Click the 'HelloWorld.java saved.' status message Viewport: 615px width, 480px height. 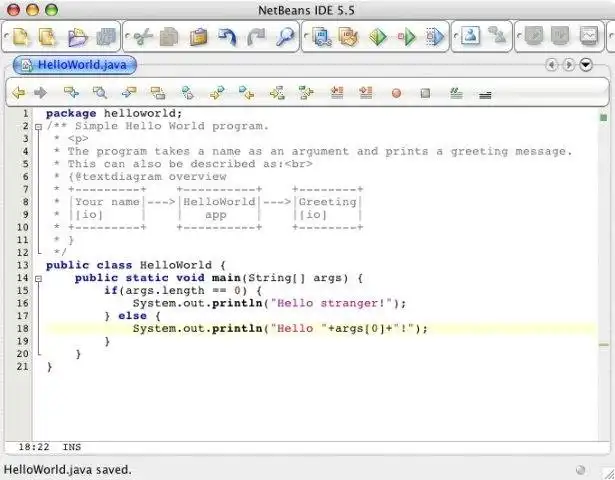67,470
